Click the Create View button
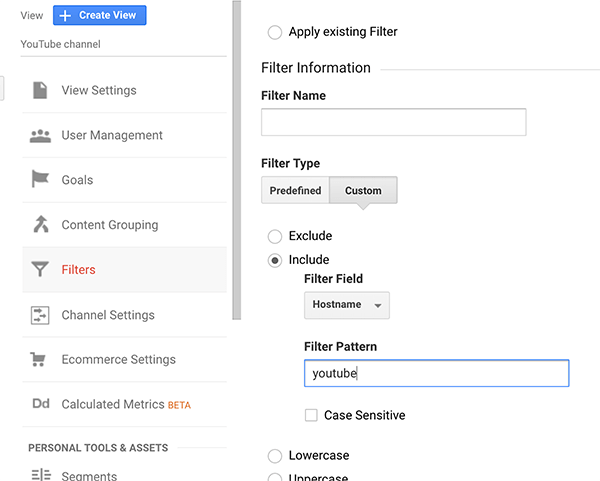 [x=100, y=16]
